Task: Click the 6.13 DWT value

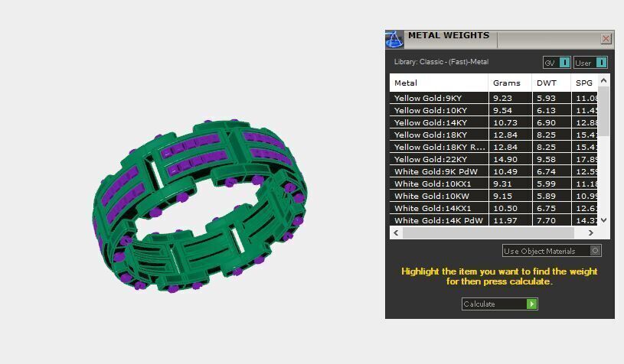Action: pos(546,110)
